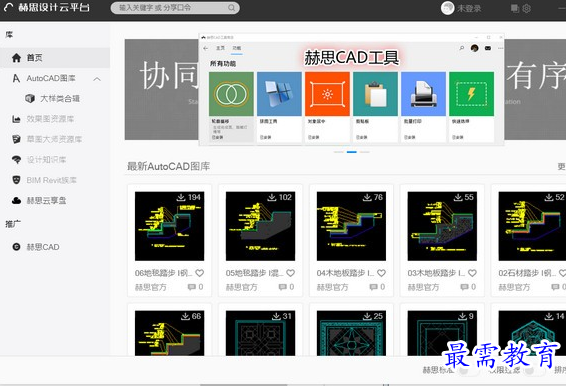This screenshot has width=566, height=387.
Task: Click the user avatar beside 未登录
Action: 448,8
